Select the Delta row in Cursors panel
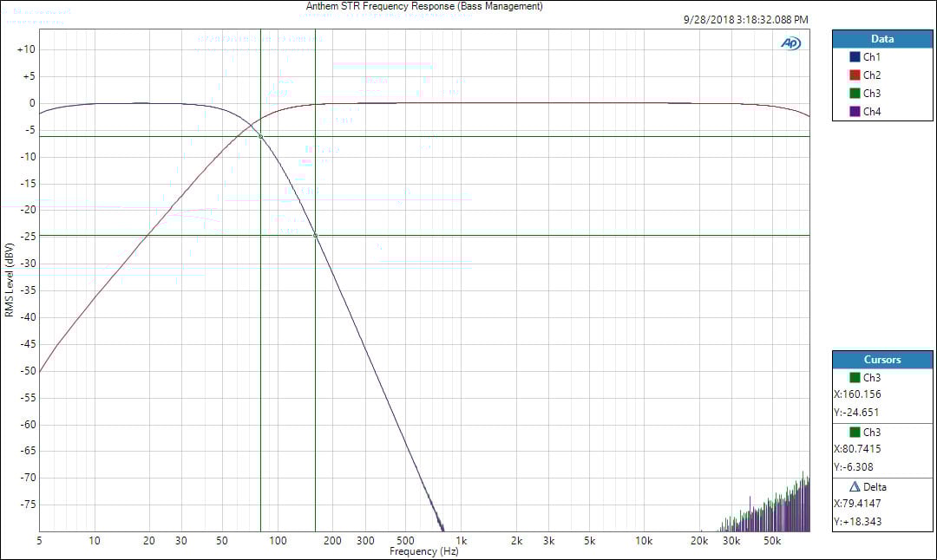 (x=882, y=487)
